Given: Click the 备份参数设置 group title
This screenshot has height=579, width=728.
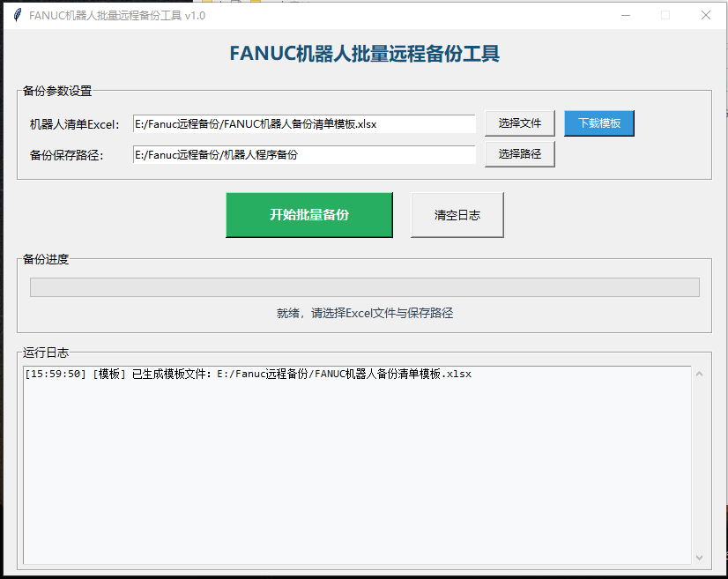Looking at the screenshot, I should [57, 91].
